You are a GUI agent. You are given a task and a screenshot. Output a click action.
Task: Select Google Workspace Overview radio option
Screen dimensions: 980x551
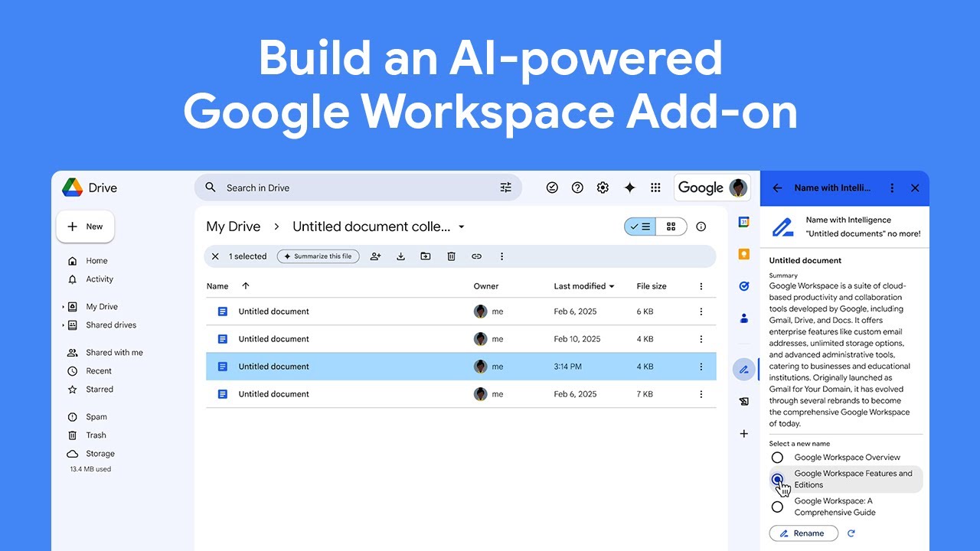[x=777, y=458]
